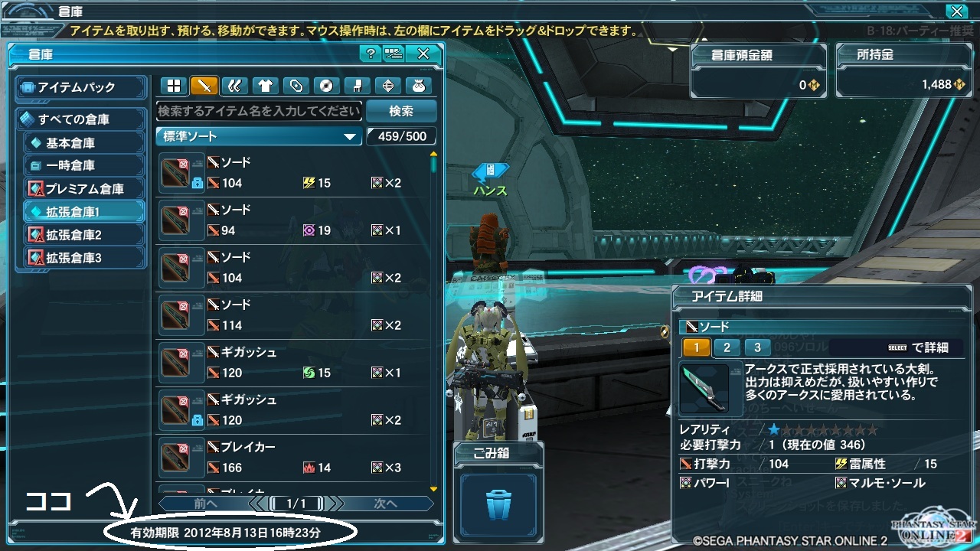Image resolution: width=980 pixels, height=551 pixels.
Task: Open プレミアム倉庫 storage in sidebar
Action: tap(80, 188)
